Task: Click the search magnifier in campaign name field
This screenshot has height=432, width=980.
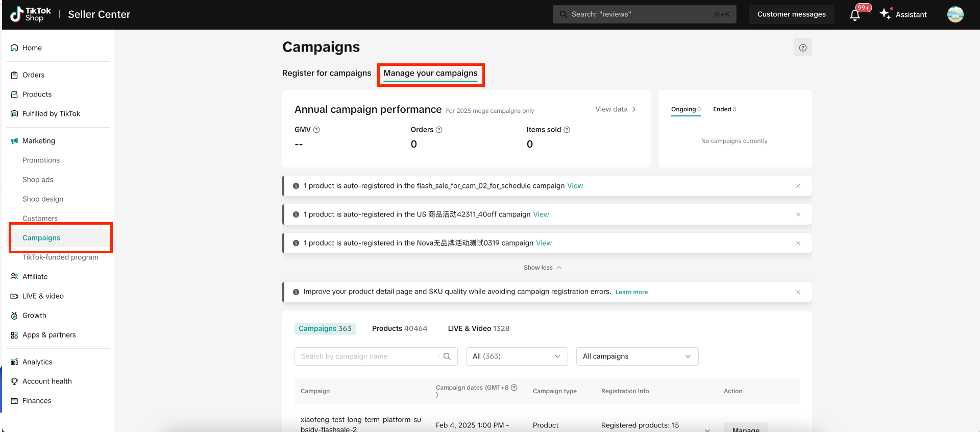Action: point(447,356)
